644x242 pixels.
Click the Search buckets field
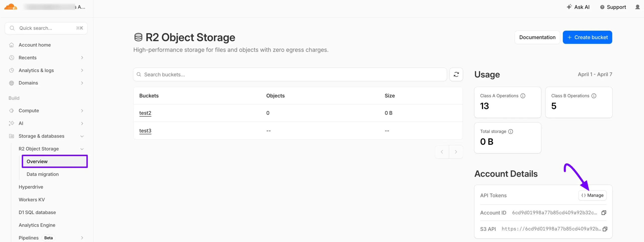coord(289,74)
